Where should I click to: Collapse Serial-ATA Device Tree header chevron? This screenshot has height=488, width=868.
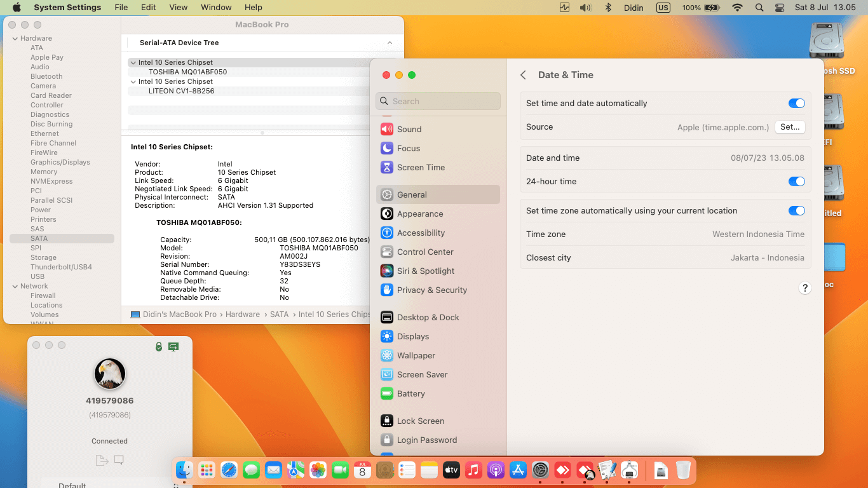[x=390, y=43]
